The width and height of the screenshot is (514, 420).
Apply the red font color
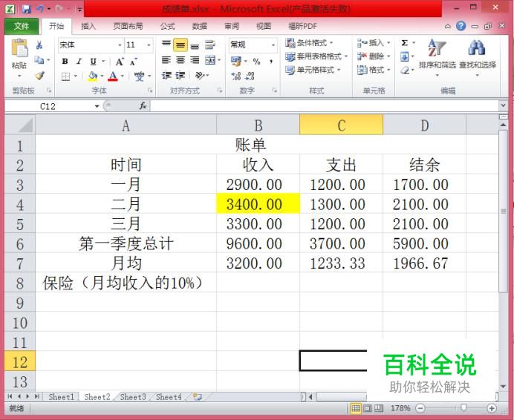(x=113, y=76)
